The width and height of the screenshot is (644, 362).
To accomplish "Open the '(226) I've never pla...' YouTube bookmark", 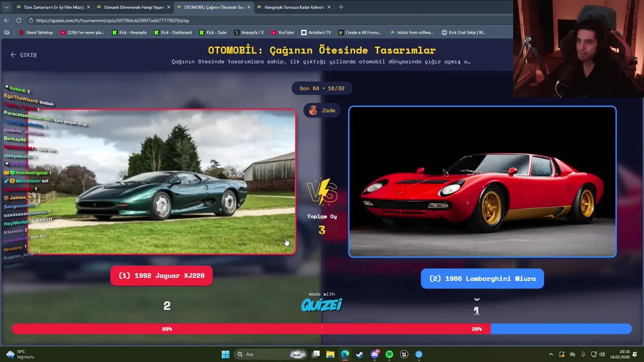I will click(82, 32).
